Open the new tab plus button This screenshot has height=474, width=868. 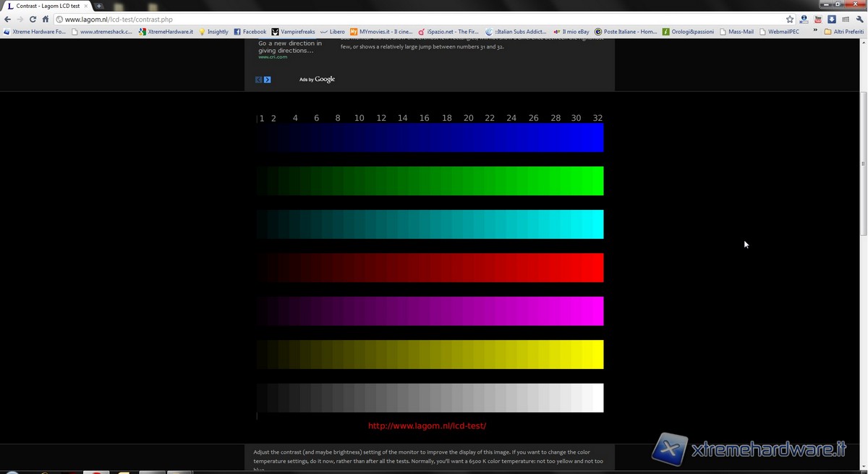(99, 6)
